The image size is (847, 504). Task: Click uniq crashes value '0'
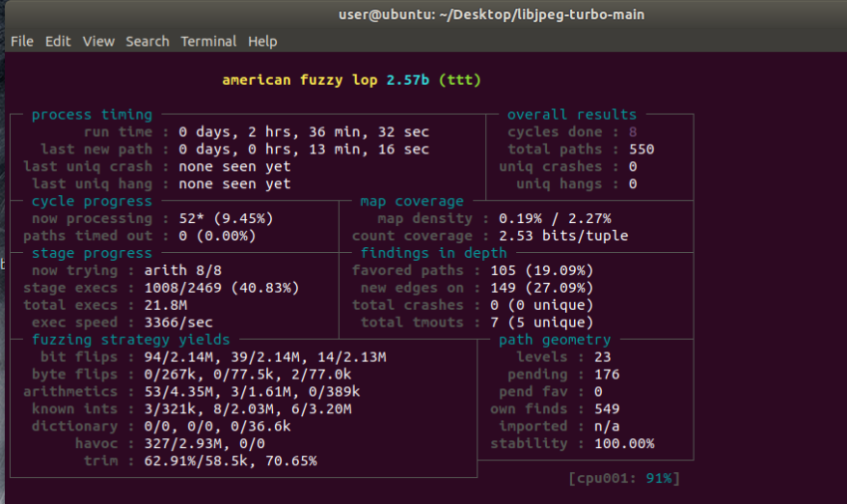pos(633,166)
